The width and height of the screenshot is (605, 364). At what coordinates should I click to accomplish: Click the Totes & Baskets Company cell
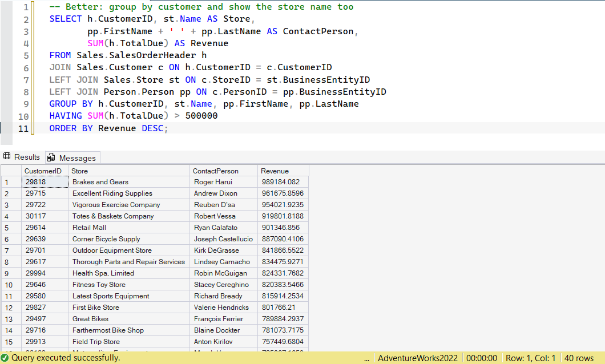coord(129,216)
